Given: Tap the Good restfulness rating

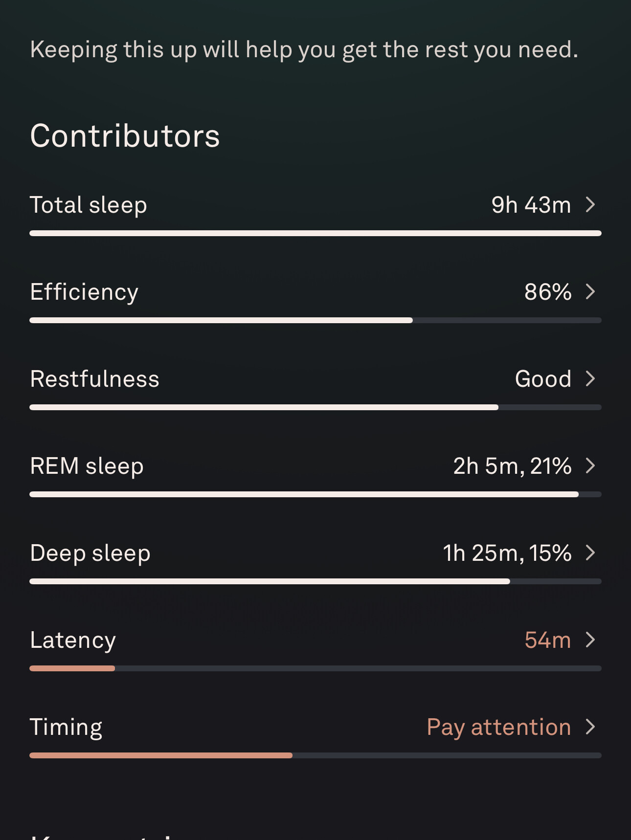Looking at the screenshot, I should [543, 379].
